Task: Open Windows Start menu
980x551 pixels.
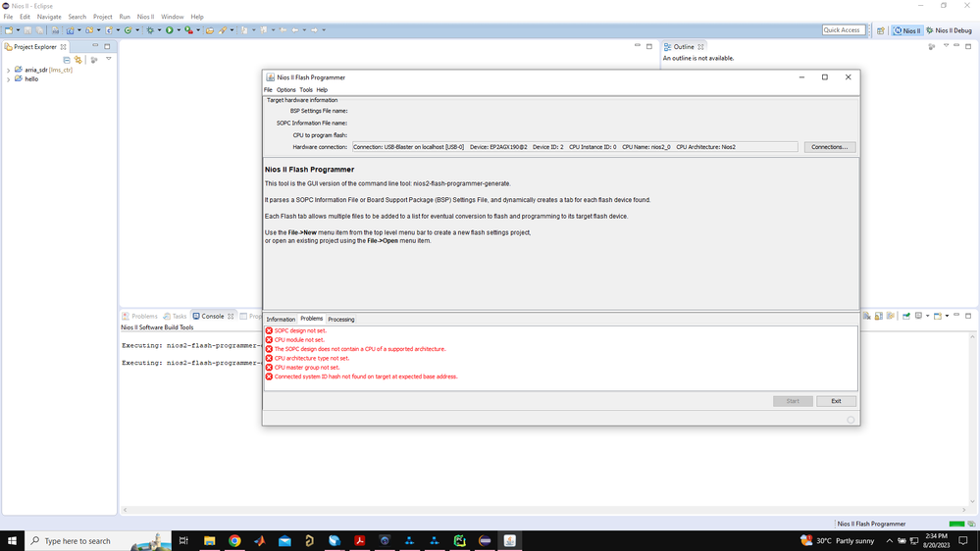Action: tap(12, 541)
